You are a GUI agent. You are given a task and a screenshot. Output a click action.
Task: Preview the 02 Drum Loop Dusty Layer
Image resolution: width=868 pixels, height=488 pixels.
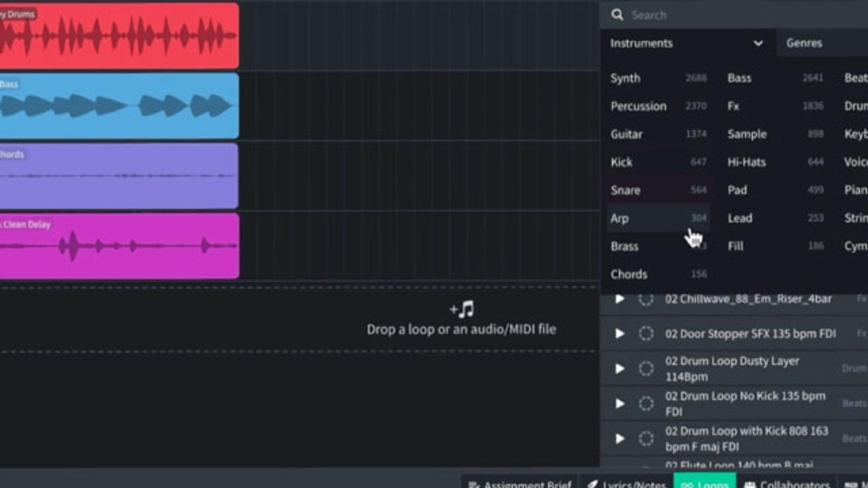[620, 369]
